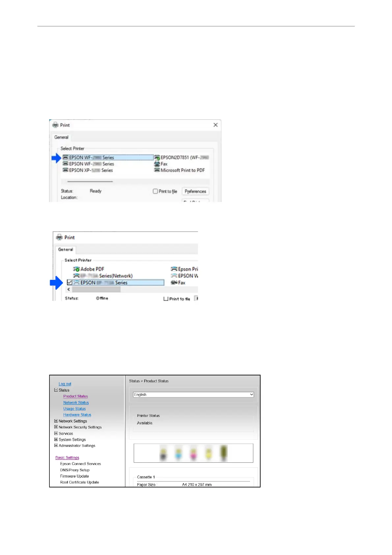Click the 'Available.' printer status text
392x555 pixels.
click(145, 423)
